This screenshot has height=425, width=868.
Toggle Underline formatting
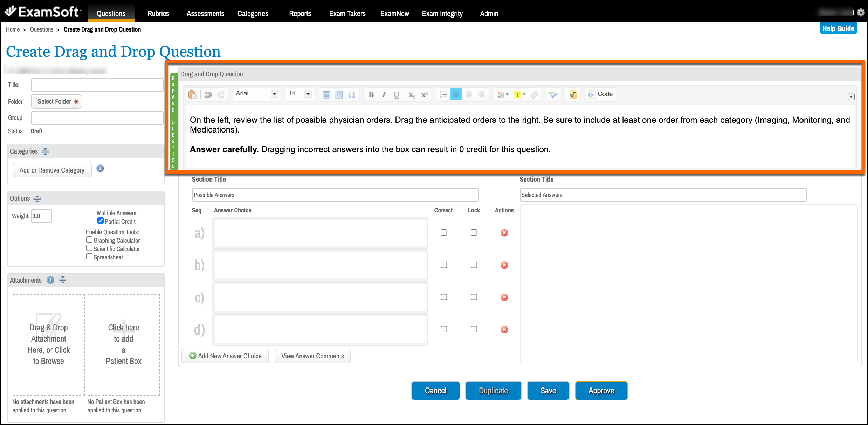pos(397,95)
